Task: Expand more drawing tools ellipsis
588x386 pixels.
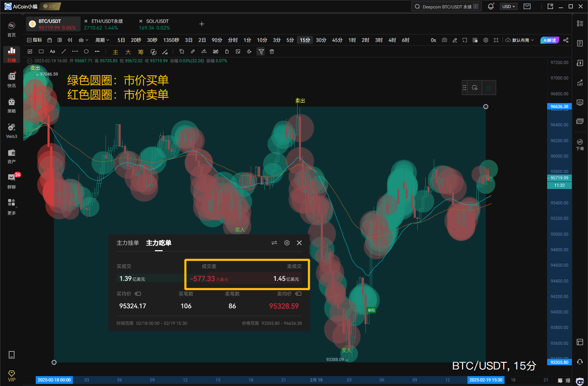Action: pyautogui.click(x=97, y=51)
